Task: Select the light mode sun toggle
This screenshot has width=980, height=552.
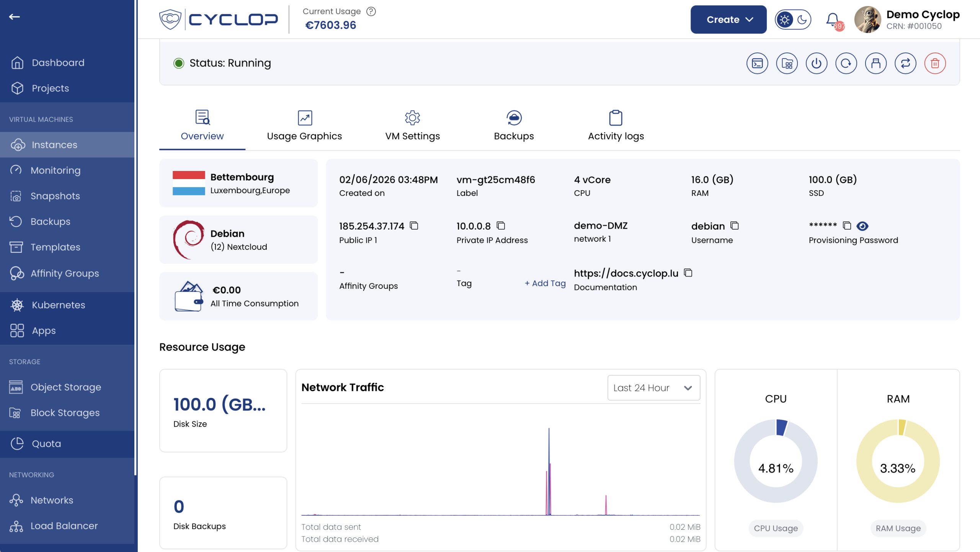Action: pyautogui.click(x=784, y=20)
